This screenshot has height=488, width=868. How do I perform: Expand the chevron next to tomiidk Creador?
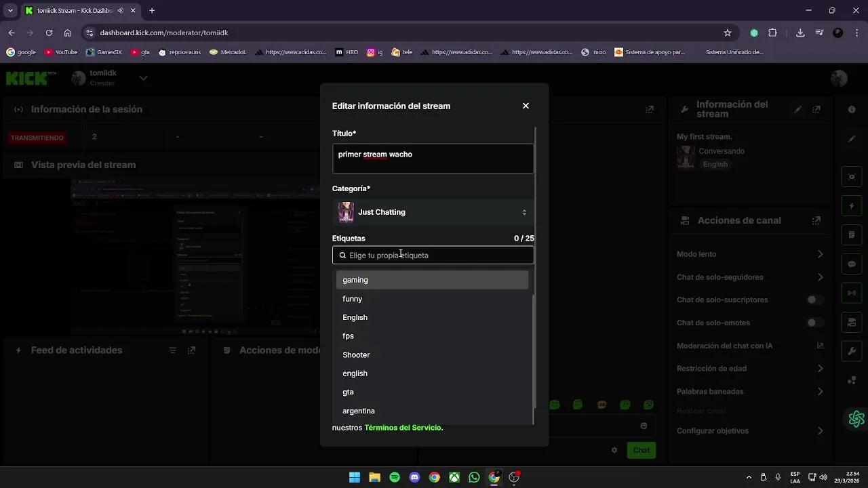pos(143,78)
